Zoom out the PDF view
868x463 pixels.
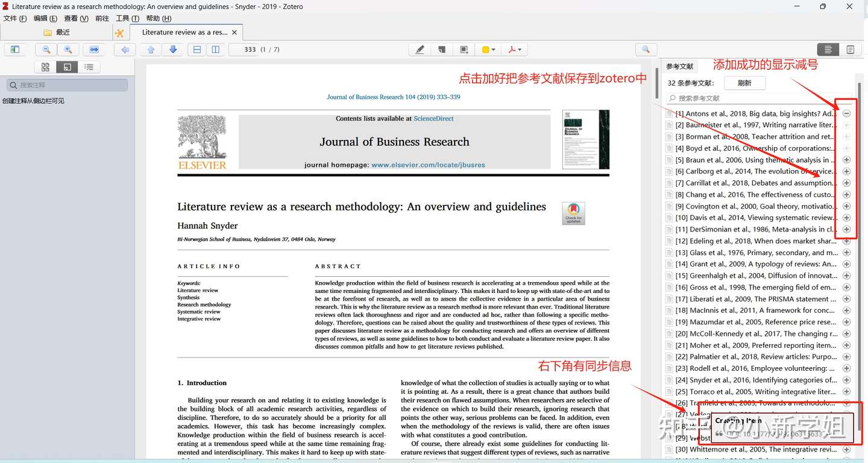click(x=46, y=49)
